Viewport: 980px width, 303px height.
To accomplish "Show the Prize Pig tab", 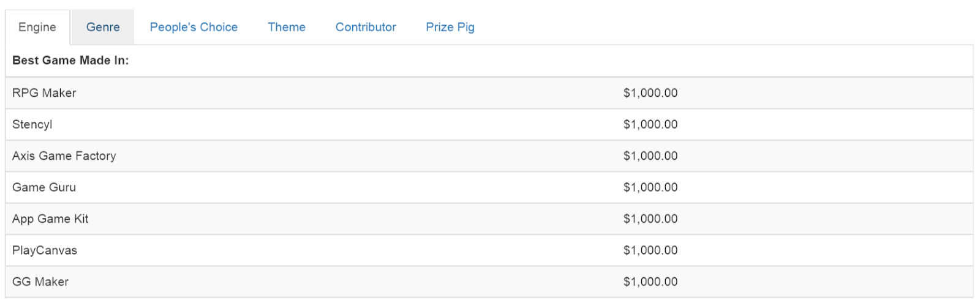I will (x=450, y=28).
